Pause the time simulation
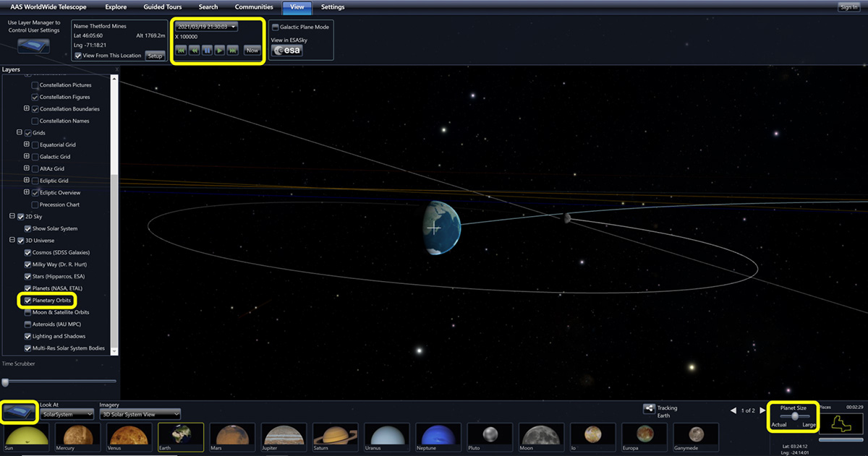868x456 pixels. (207, 51)
